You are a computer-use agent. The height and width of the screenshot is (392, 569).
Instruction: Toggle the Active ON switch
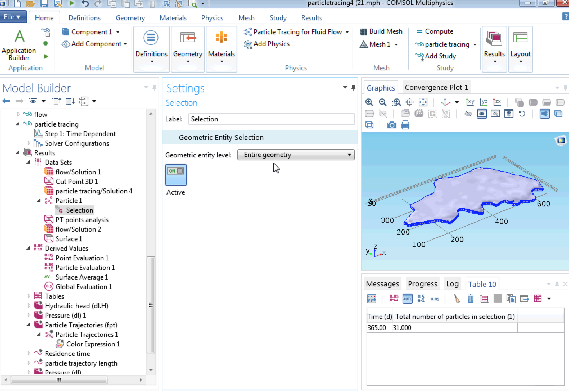(x=176, y=175)
